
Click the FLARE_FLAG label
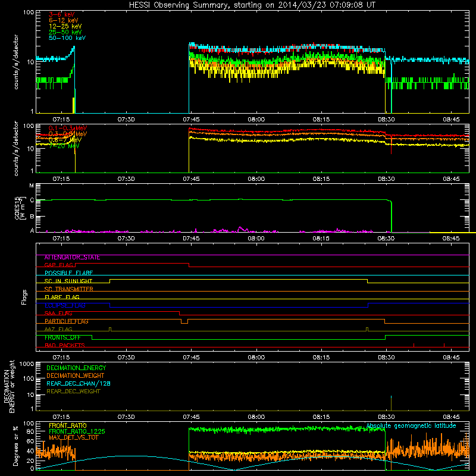coord(62,297)
